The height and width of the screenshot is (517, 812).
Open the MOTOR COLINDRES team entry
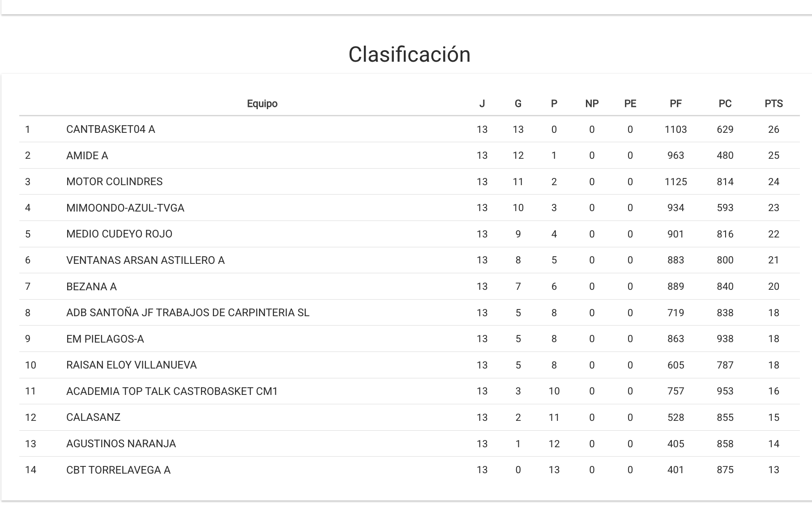pos(114,182)
